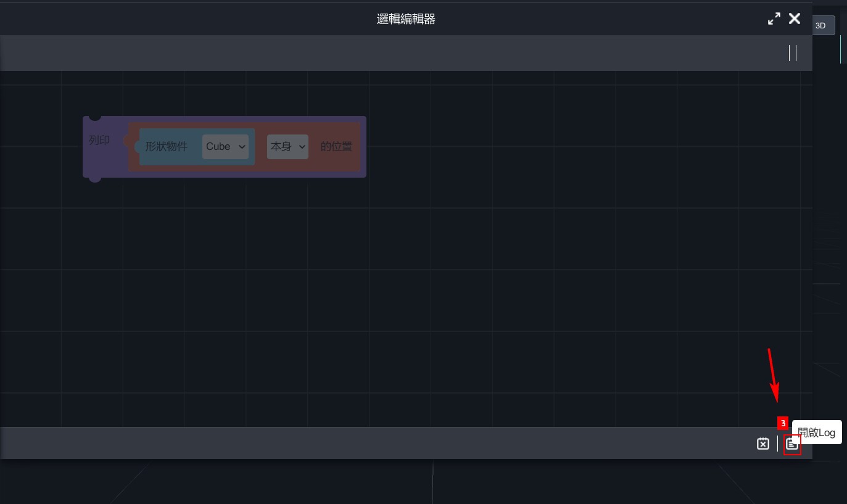Select the 形狀物件 block

pyautogui.click(x=167, y=147)
